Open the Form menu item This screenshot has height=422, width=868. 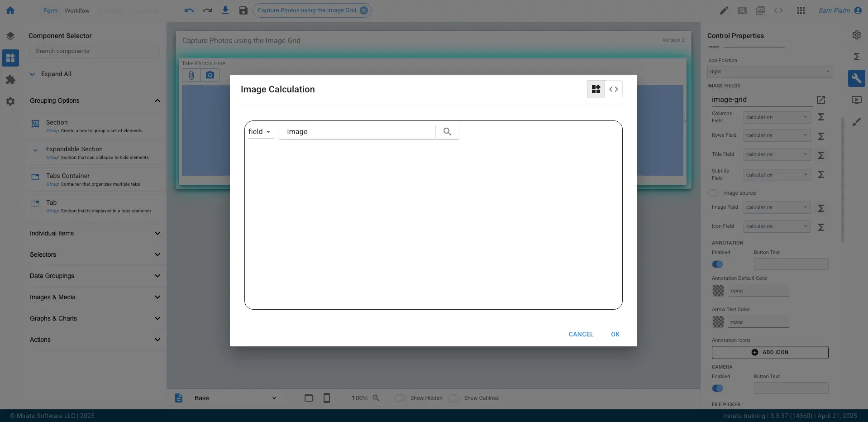point(50,10)
